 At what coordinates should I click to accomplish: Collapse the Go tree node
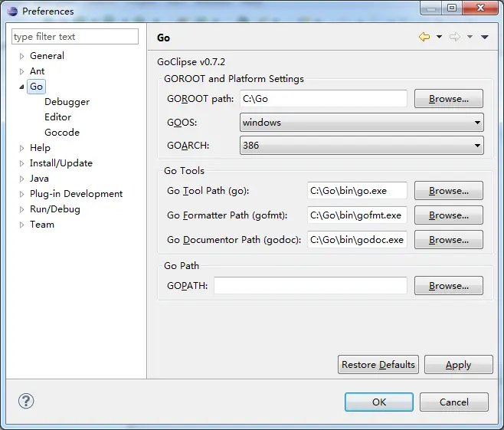pyautogui.click(x=22, y=87)
